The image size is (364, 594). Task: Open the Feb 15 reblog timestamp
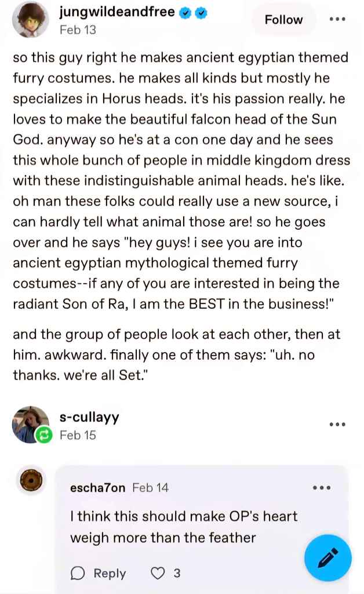coord(78,435)
